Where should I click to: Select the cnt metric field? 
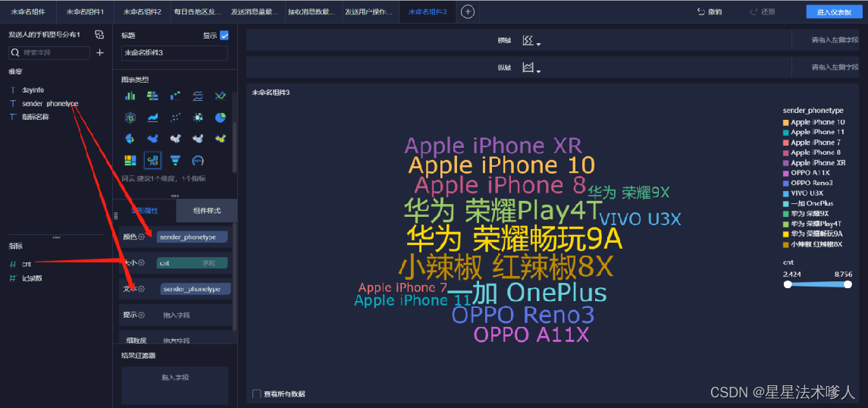click(x=27, y=264)
